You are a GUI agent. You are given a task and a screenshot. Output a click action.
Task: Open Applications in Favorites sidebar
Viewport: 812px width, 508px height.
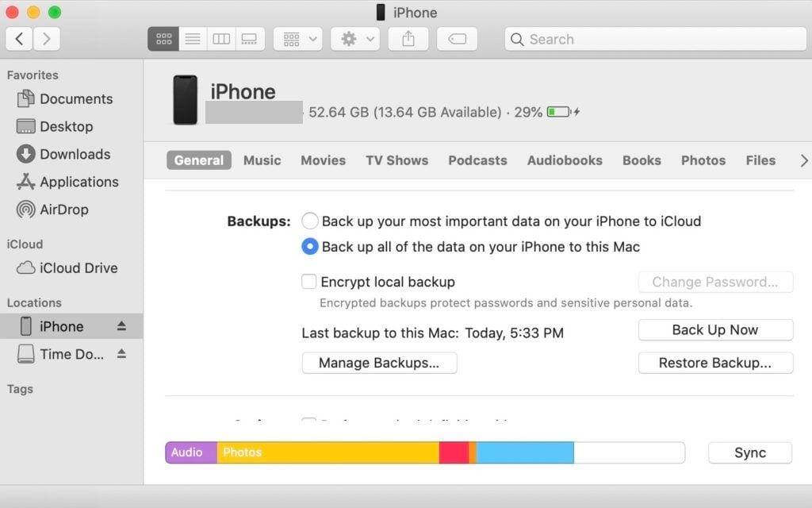pyautogui.click(x=68, y=182)
